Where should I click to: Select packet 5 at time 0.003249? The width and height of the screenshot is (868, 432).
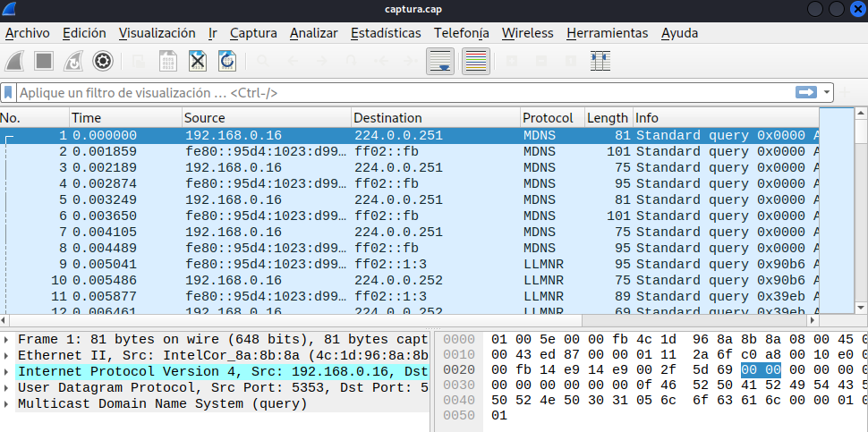pyautogui.click(x=409, y=199)
